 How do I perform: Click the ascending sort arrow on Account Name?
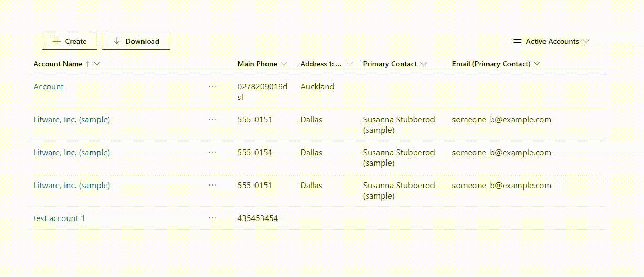(87, 64)
